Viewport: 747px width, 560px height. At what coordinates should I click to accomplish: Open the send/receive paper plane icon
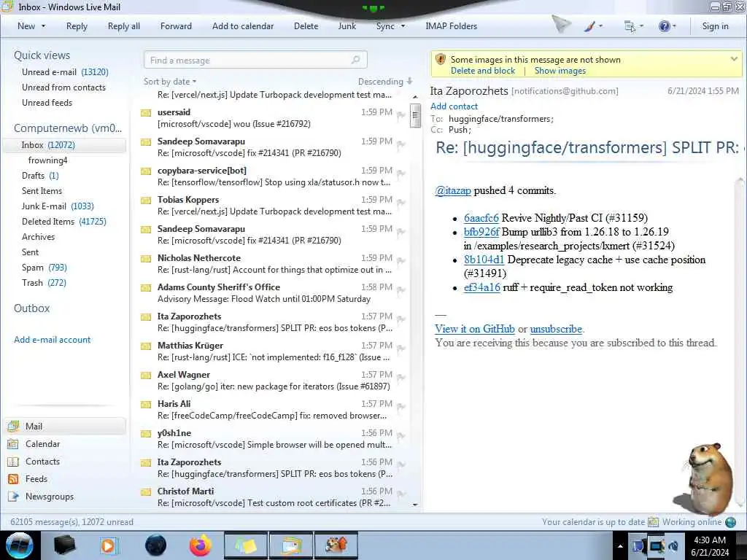tap(562, 24)
